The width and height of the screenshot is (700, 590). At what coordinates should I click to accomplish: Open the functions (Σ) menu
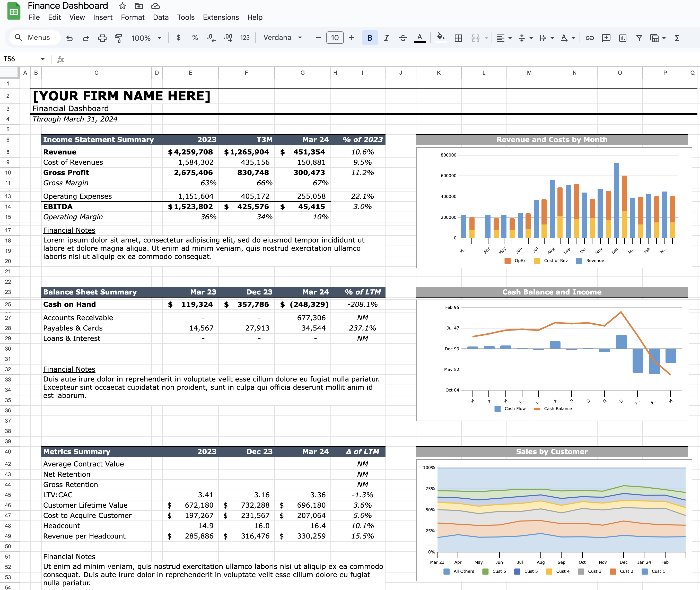tap(677, 38)
